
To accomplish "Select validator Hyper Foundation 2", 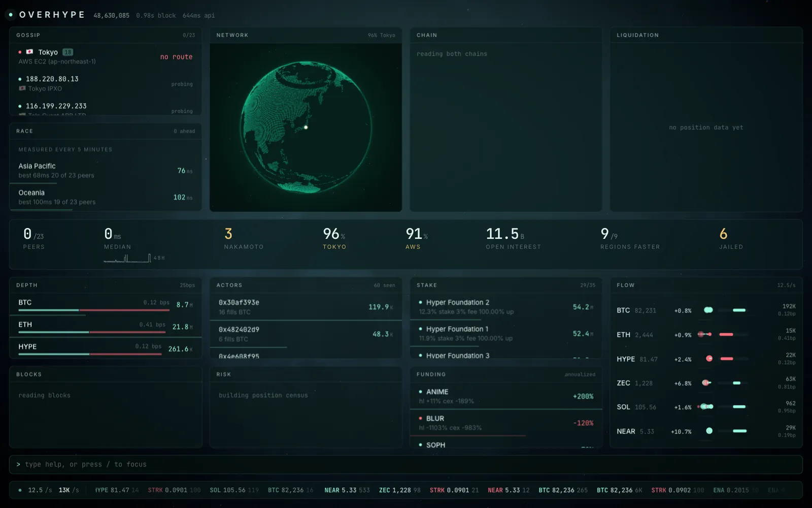I will (506, 307).
